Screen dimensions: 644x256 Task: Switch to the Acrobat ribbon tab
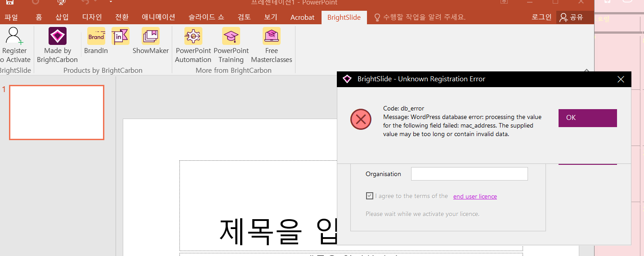coord(303,18)
